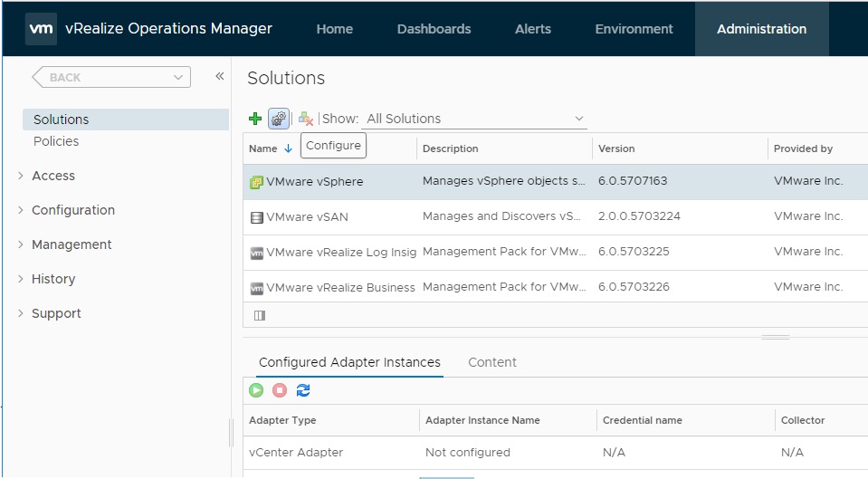This screenshot has width=868, height=479.
Task: Click the Name column sort arrow
Action: tap(288, 148)
